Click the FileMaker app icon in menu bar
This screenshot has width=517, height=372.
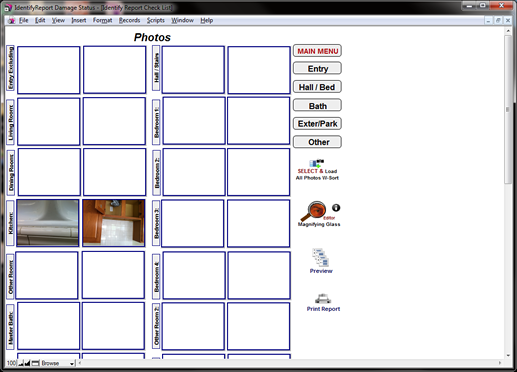point(12,20)
